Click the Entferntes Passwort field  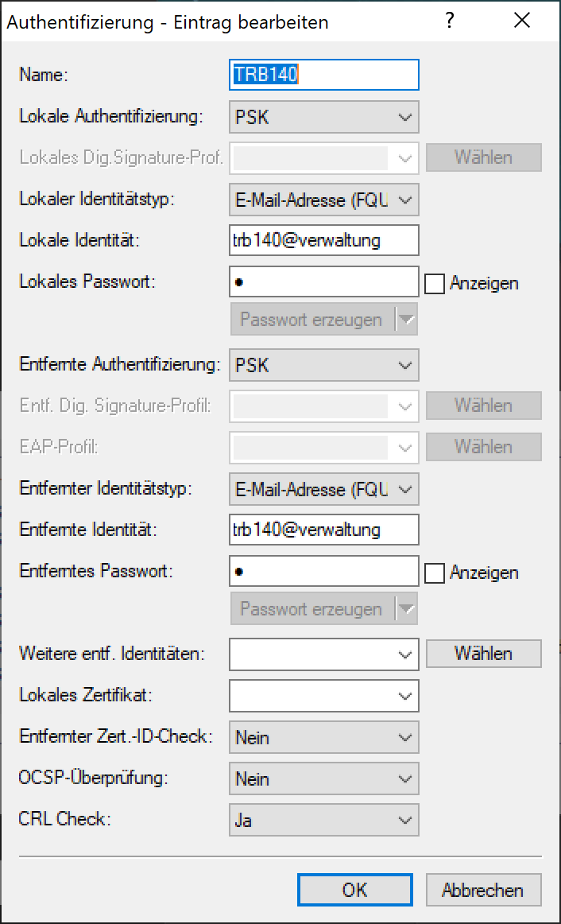[323, 571]
